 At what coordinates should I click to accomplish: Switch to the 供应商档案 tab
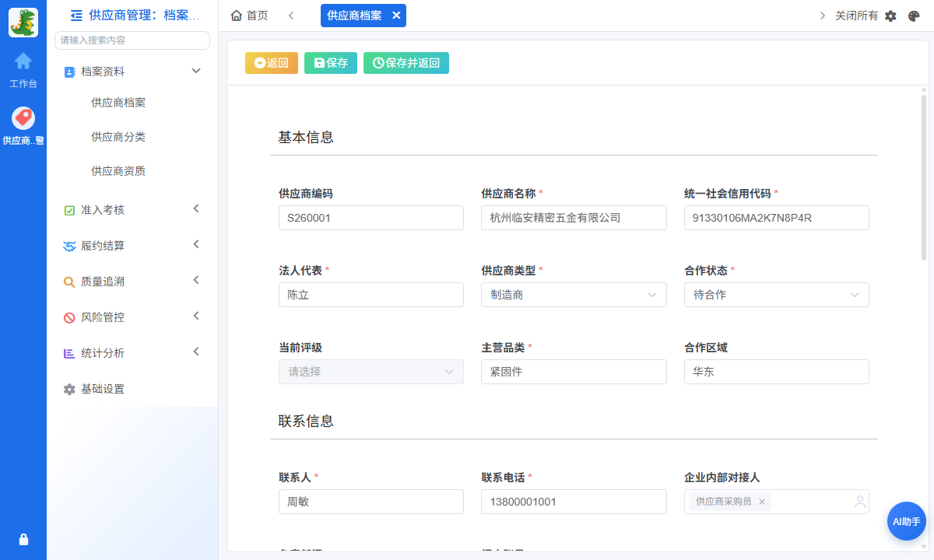(354, 16)
